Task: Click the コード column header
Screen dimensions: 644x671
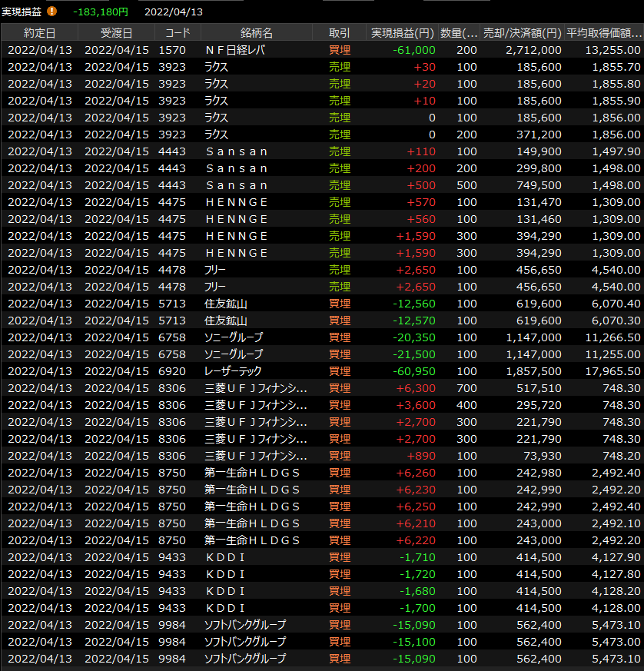Action: [x=178, y=33]
